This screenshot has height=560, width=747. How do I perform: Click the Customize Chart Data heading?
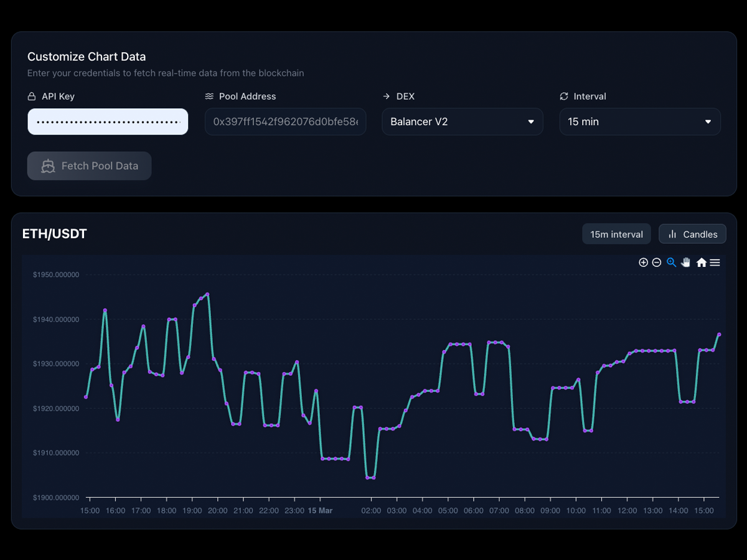[87, 57]
